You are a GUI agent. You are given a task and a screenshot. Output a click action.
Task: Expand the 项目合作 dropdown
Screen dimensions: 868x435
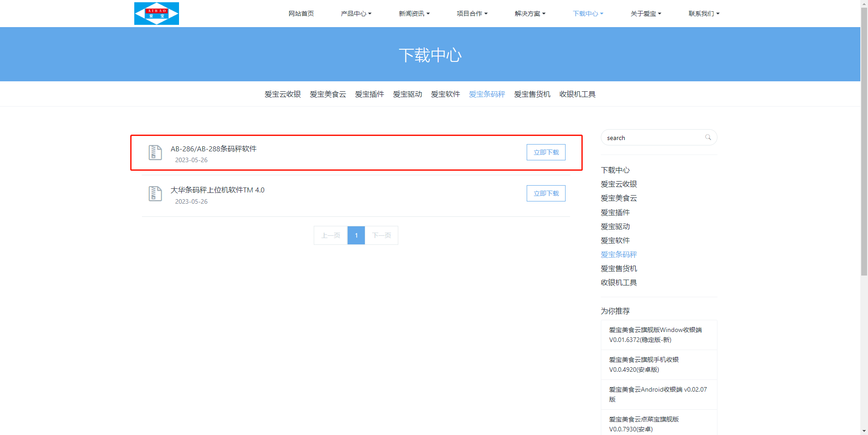(472, 14)
